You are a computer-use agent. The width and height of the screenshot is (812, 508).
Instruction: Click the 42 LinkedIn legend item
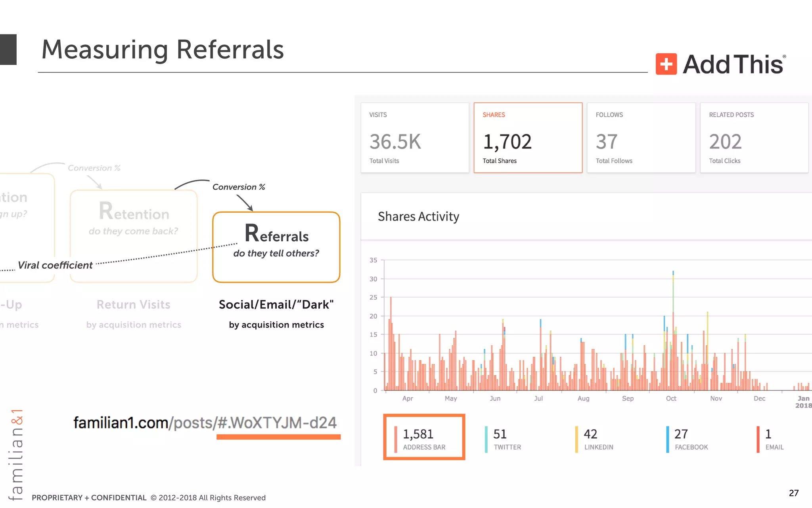tap(594, 439)
